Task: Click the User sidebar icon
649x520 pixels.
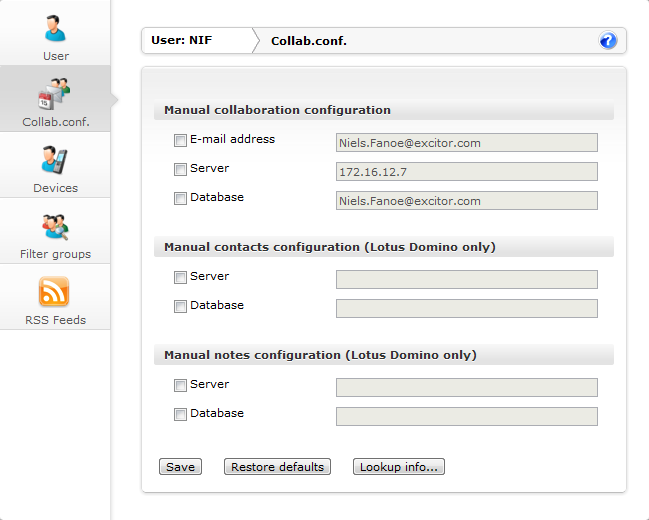Action: coord(55,29)
